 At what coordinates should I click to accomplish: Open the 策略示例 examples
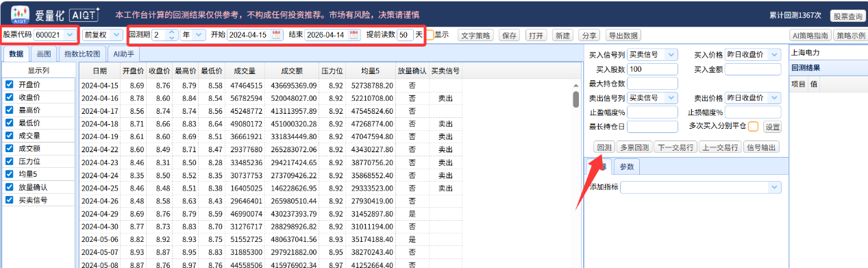point(850,35)
